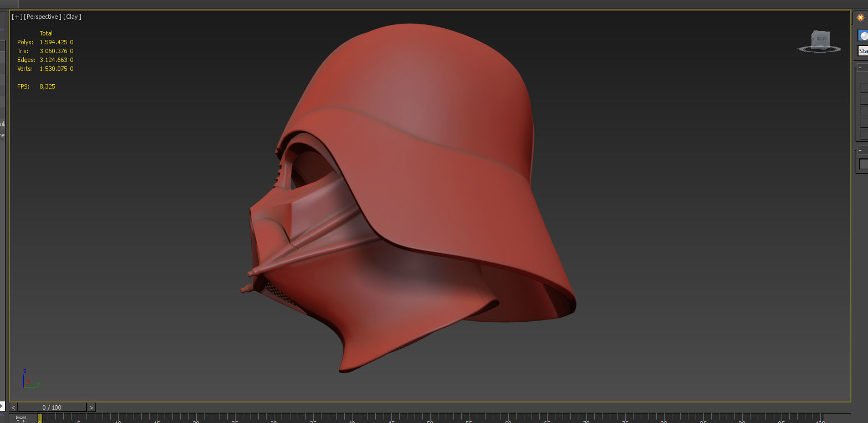Viewport: 868px width, 423px height.
Task: Click the Tris count 3.060.376
Action: pos(54,51)
